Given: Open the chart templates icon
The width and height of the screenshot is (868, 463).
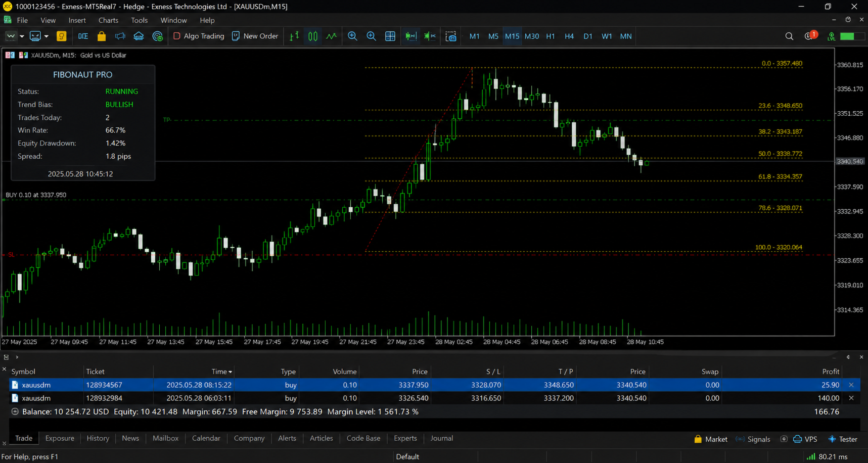Looking at the screenshot, I should click(x=35, y=36).
